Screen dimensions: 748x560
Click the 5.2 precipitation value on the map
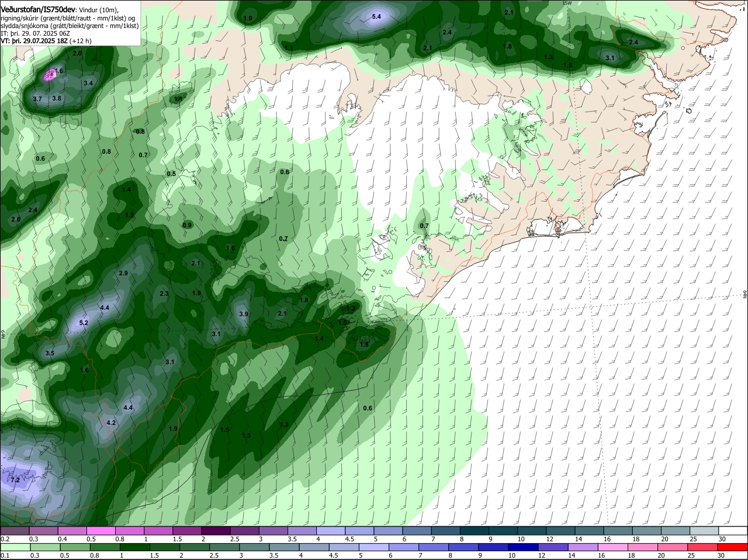84,323
